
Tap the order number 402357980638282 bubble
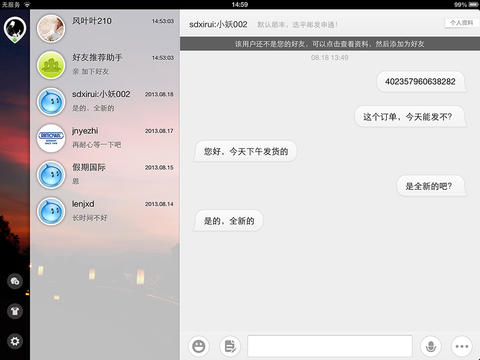(421, 82)
